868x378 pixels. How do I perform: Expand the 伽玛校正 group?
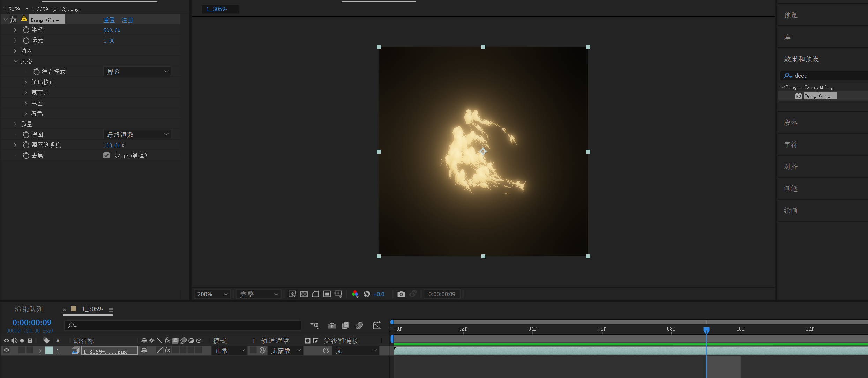[25, 82]
